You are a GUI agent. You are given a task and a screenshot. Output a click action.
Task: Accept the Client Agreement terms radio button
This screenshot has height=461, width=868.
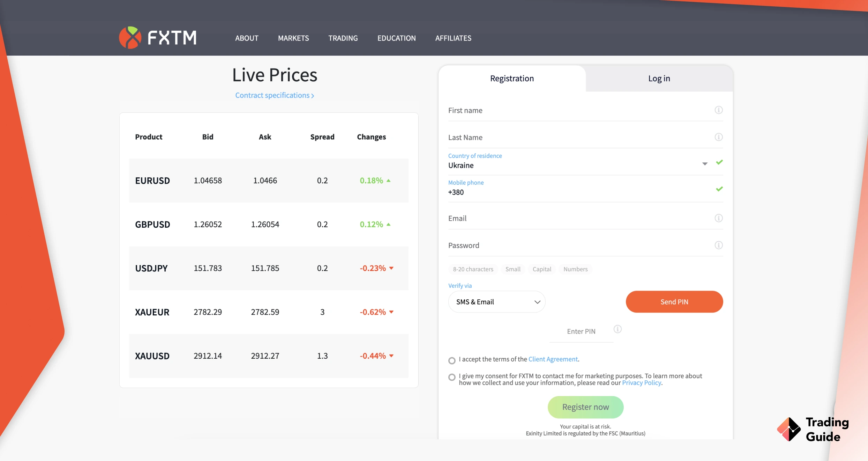(452, 360)
